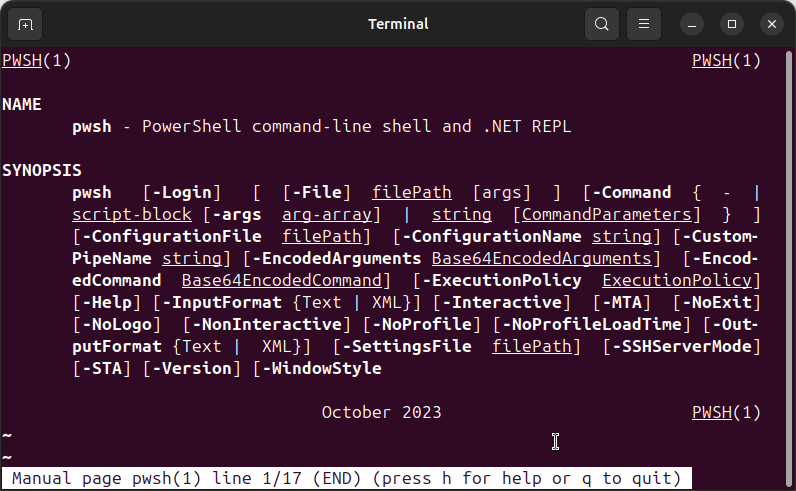Viewport: 796px width, 491px height.
Task: Click the underlined Base64EncodedCommand text
Action: [282, 280]
